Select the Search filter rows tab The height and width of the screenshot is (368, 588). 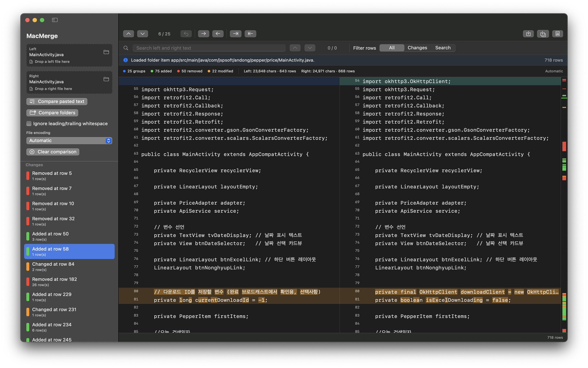point(443,48)
